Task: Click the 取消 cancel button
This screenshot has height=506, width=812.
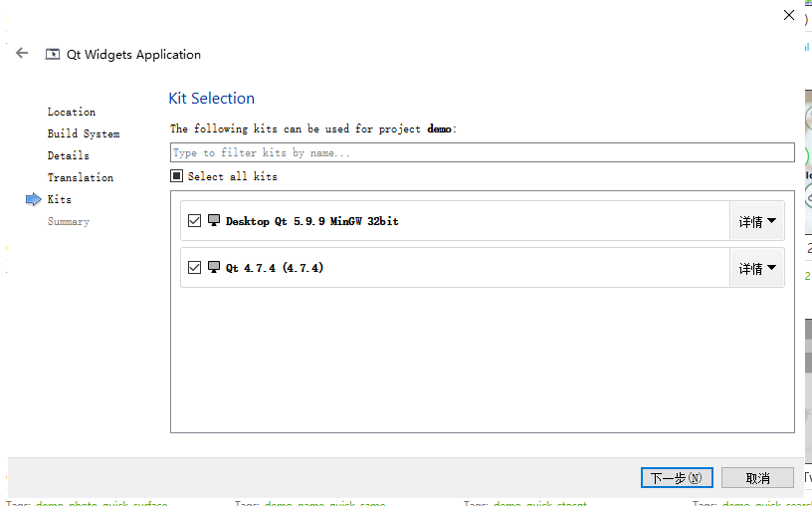Action: [x=757, y=477]
